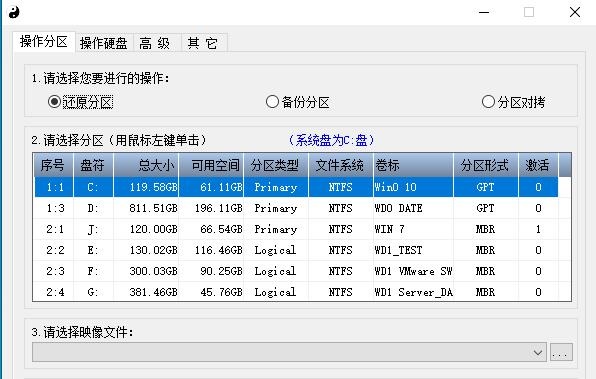Sort by the 序号 column header
The height and width of the screenshot is (379, 596).
coord(53,165)
